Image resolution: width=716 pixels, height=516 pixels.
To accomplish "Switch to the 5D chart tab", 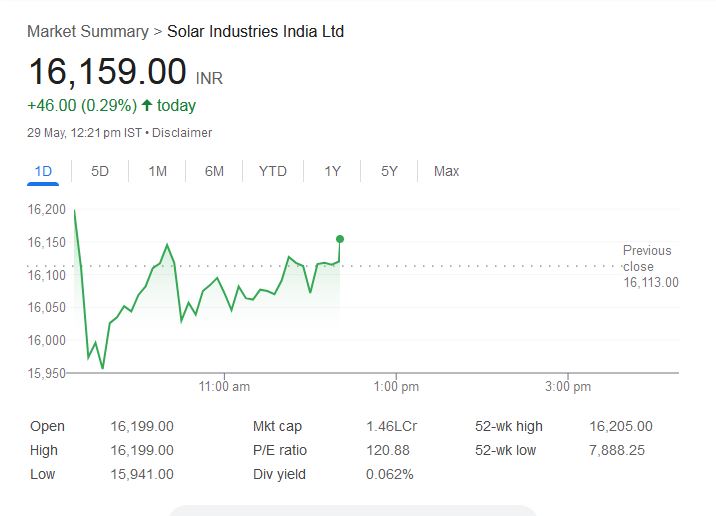I will click(100, 171).
